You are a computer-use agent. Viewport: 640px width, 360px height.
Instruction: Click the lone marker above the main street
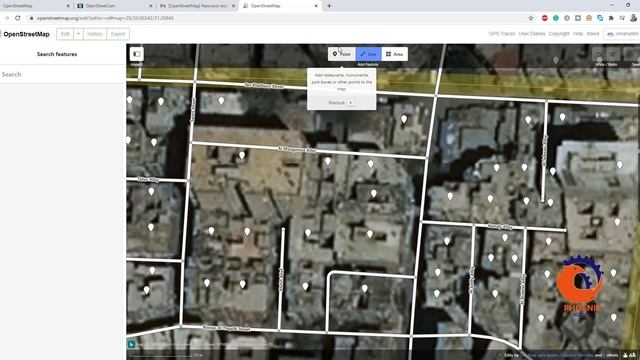[x=556, y=60]
